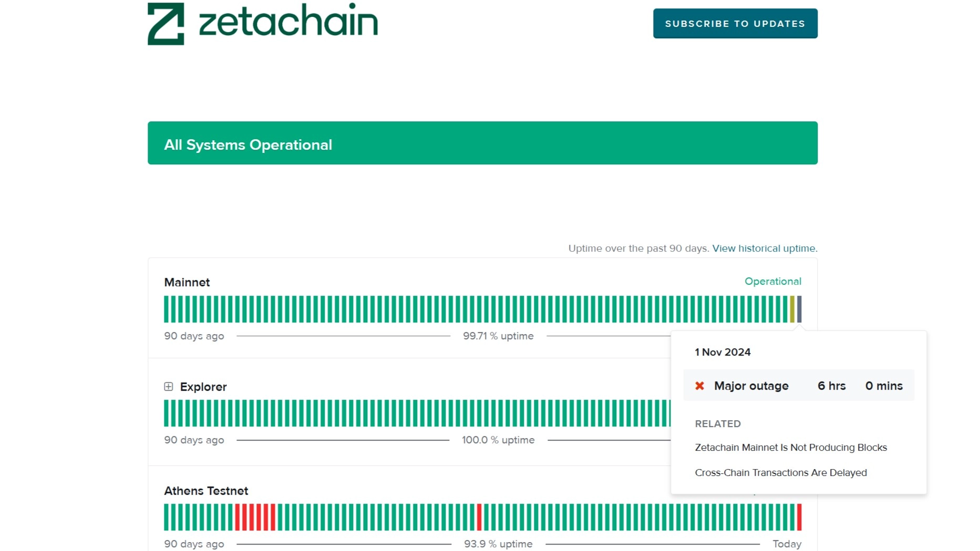Click the 99.71 % uptime label
Viewport: 980px width, 551px height.
498,336
